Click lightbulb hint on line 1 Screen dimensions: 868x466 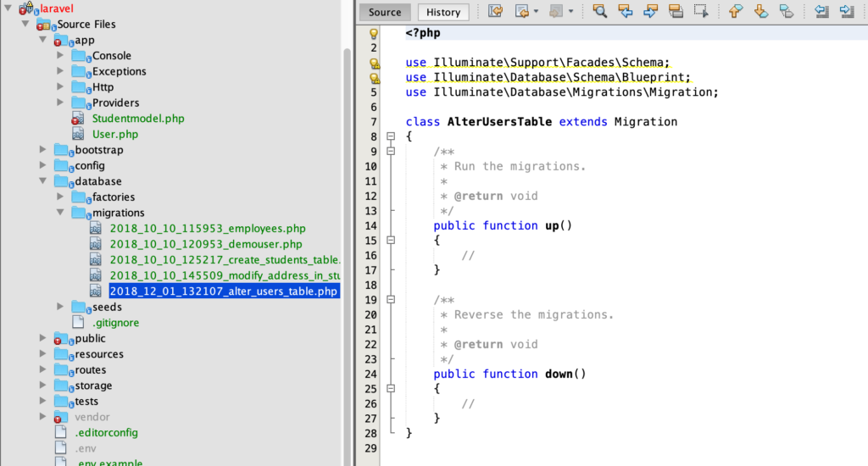[x=374, y=34]
